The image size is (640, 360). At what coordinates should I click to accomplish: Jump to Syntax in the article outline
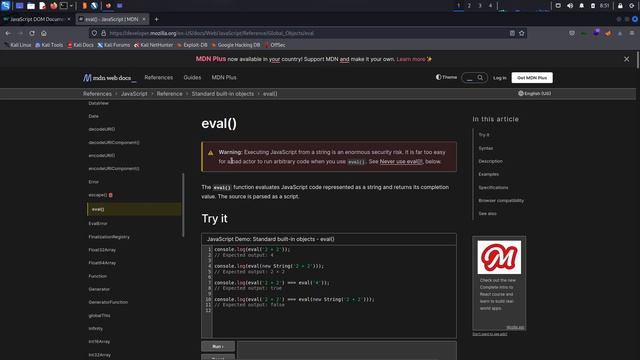486,148
